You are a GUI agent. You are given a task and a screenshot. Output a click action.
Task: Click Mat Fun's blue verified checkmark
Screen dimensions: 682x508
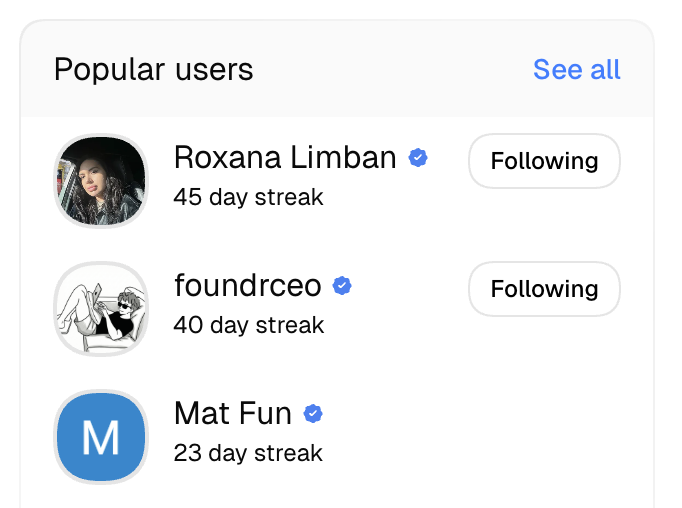(x=313, y=414)
